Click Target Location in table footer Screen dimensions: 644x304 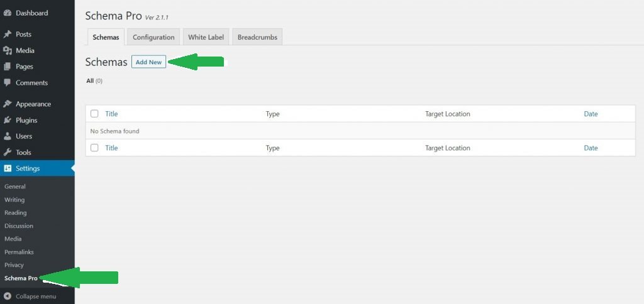click(448, 148)
